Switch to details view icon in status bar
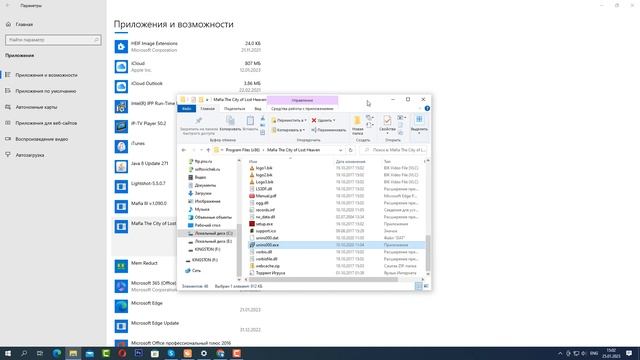 (x=418, y=286)
